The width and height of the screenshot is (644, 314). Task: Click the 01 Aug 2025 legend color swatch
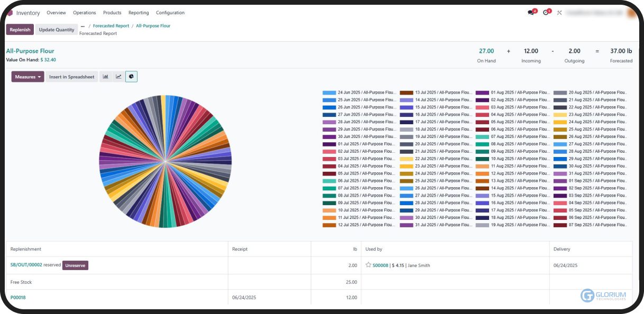click(482, 93)
